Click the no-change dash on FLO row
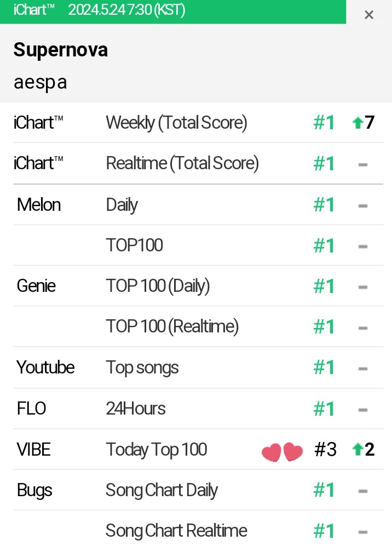The height and width of the screenshot is (546, 392). click(x=363, y=410)
